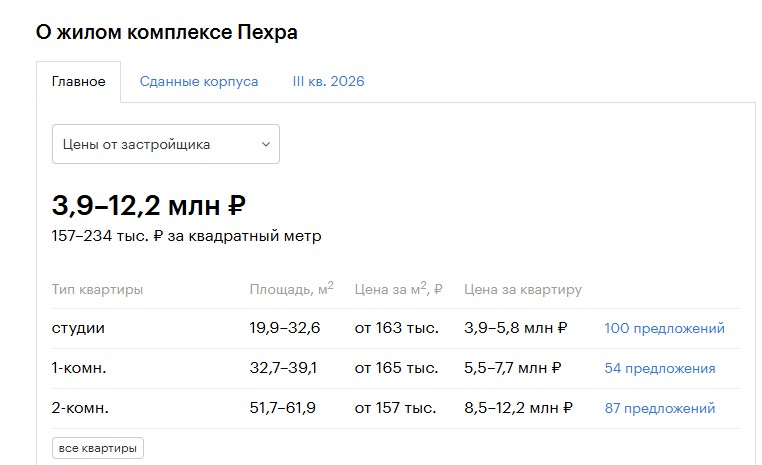Click the Цена за квартиру column header

click(x=523, y=290)
